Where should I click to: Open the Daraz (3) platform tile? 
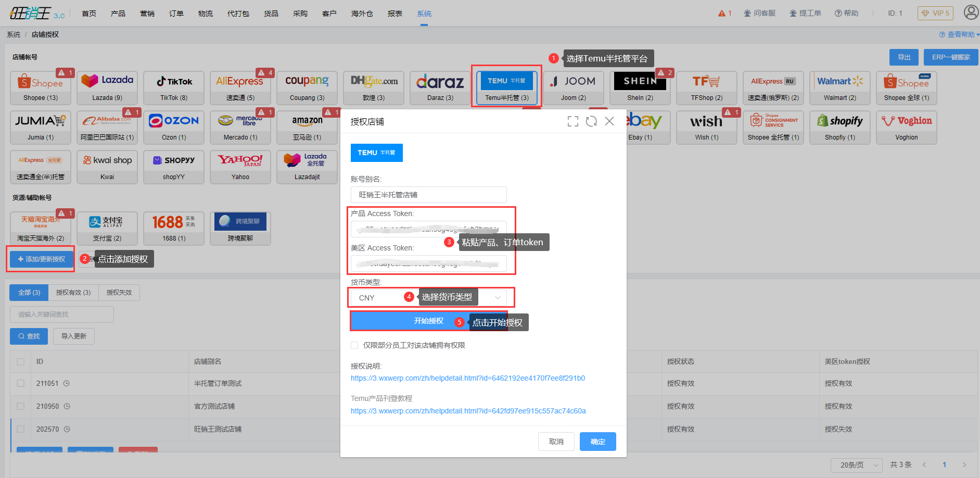tap(440, 87)
